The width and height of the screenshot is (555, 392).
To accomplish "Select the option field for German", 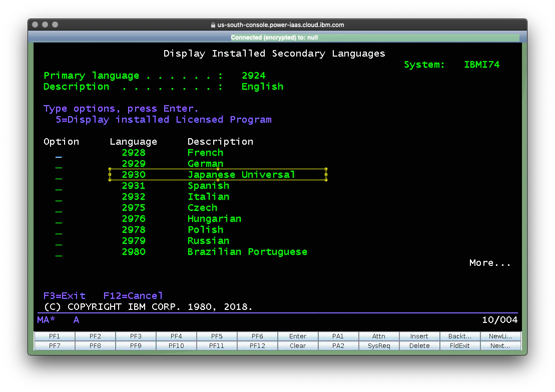I will (x=59, y=164).
